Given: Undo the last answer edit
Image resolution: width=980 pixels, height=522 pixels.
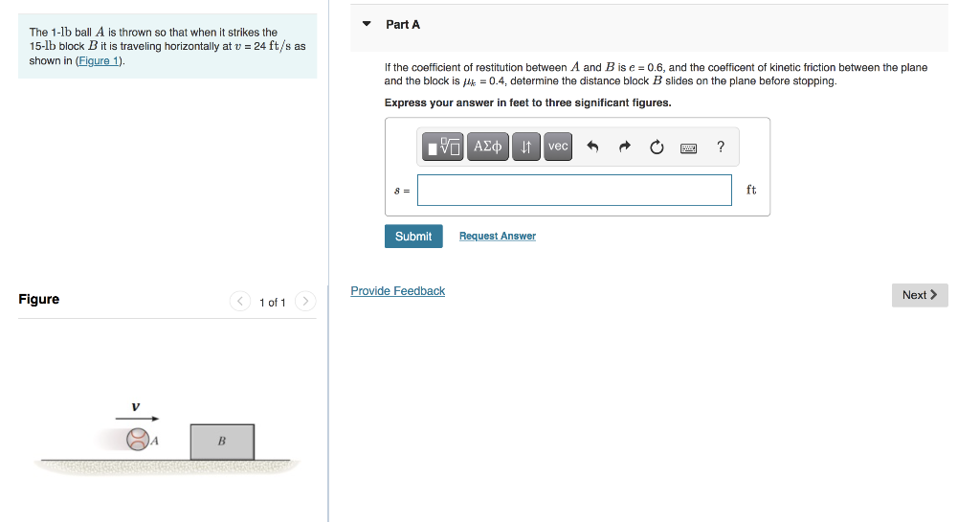Looking at the screenshot, I should [x=592, y=147].
